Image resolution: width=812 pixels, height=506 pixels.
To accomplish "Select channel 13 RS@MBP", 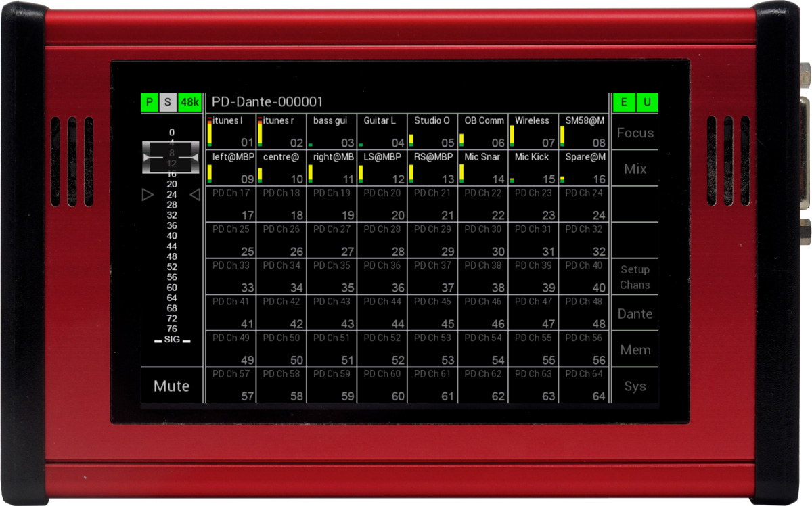I will (x=432, y=168).
